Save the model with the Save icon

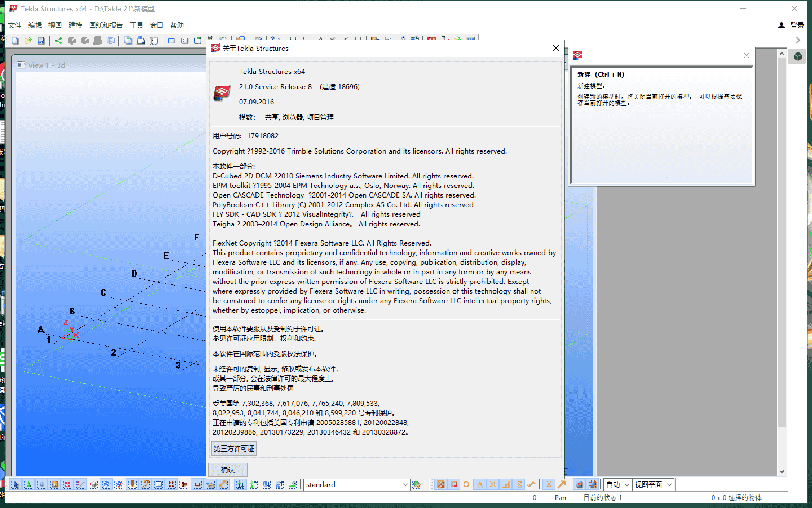41,40
